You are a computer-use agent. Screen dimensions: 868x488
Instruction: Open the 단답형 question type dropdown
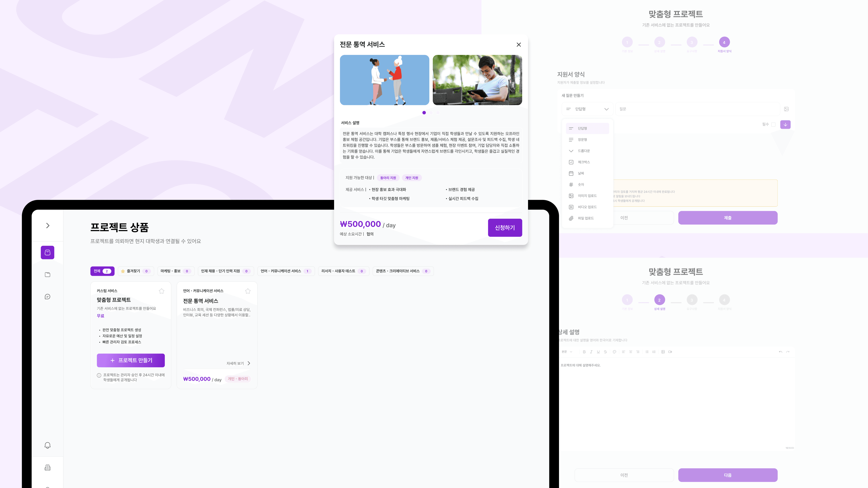point(587,109)
